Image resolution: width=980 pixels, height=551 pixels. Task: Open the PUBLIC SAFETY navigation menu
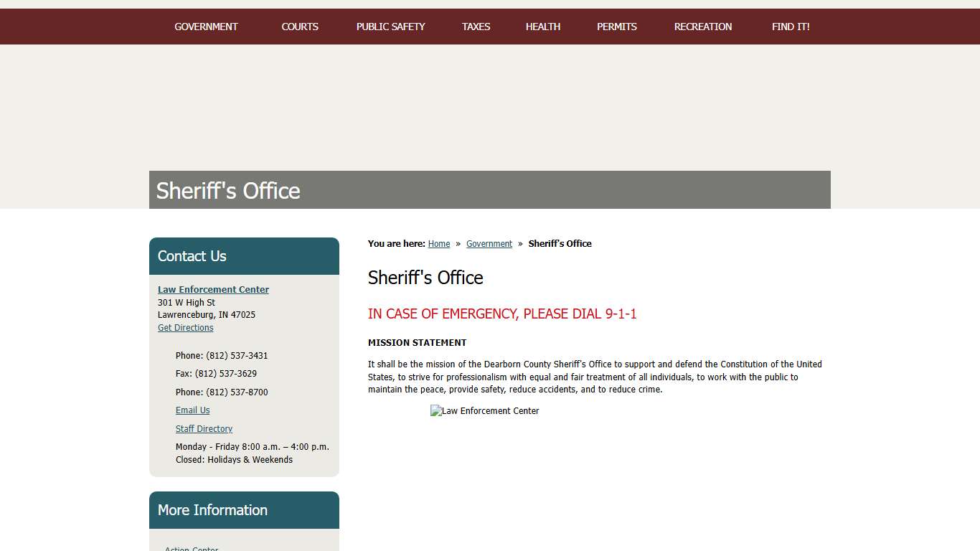click(390, 27)
